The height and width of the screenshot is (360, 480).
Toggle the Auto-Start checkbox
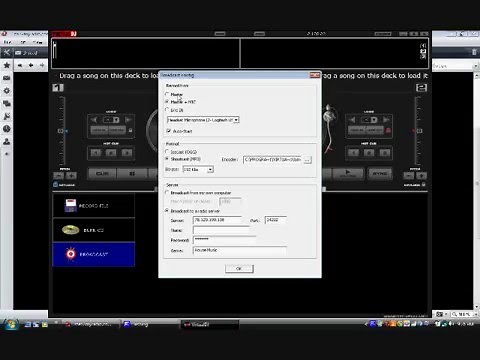(x=169, y=131)
